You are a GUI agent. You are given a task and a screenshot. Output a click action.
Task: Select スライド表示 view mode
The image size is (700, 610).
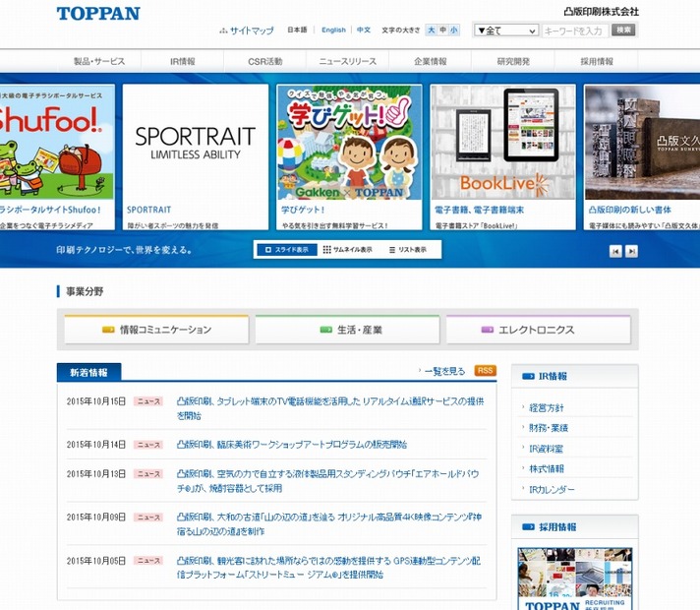pos(287,249)
